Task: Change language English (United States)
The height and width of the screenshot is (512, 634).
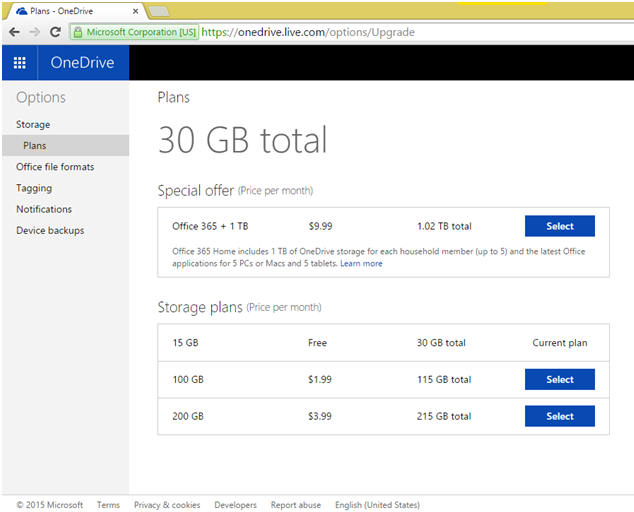Action: click(377, 505)
